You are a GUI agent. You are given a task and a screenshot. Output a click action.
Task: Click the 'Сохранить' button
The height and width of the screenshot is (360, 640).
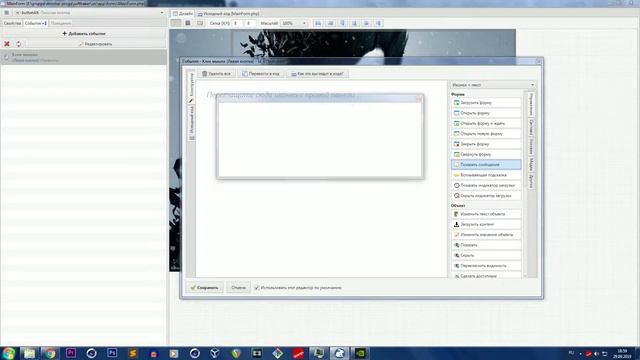(204, 288)
